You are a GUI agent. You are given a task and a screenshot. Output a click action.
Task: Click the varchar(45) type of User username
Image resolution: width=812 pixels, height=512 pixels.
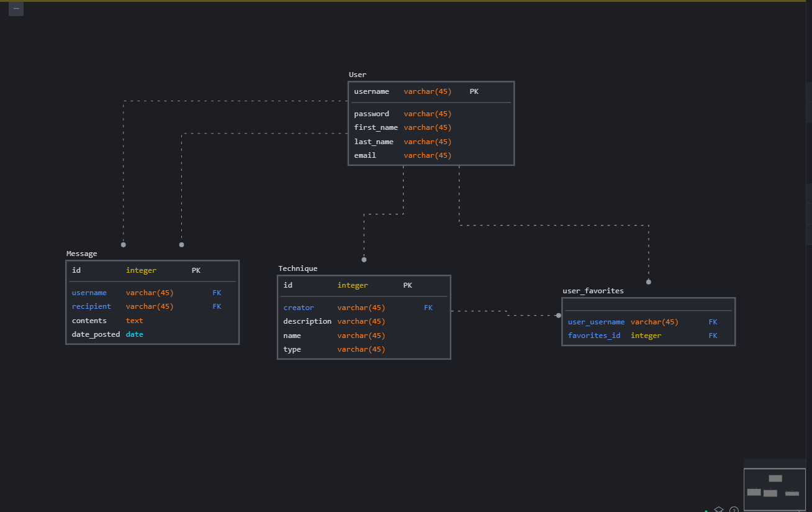(428, 91)
